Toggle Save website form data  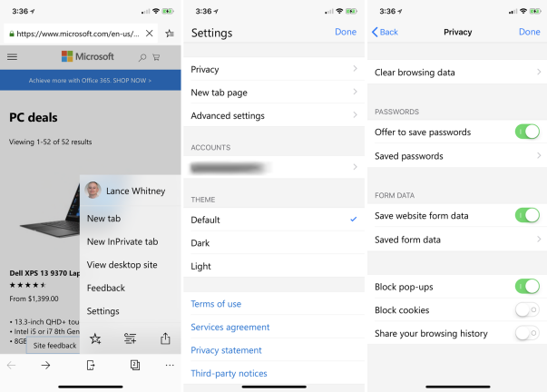[527, 215]
